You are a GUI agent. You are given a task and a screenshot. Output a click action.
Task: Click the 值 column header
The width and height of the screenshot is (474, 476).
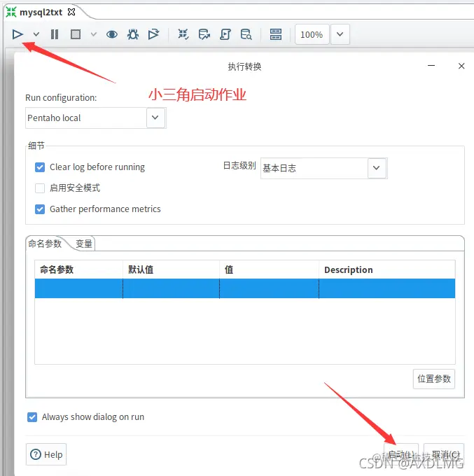click(x=270, y=269)
